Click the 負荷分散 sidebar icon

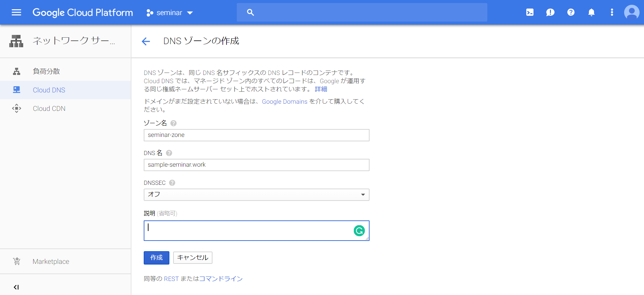(x=16, y=72)
